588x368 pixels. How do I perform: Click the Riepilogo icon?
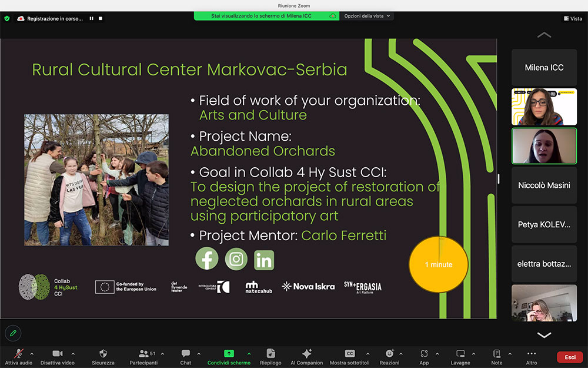[x=270, y=354]
